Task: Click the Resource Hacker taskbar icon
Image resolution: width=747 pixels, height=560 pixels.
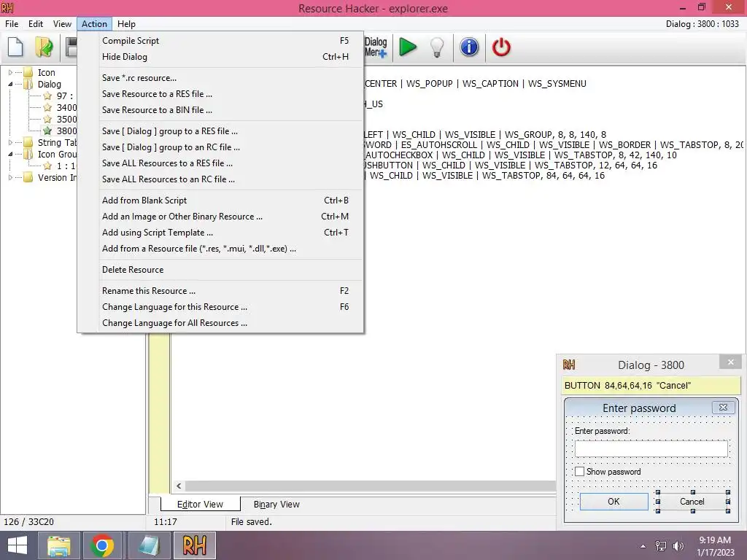Action: coord(194,545)
